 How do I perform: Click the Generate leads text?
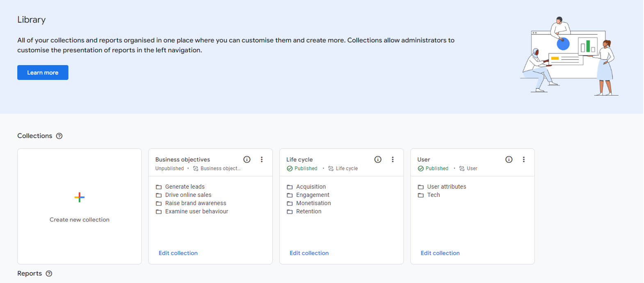tap(185, 187)
